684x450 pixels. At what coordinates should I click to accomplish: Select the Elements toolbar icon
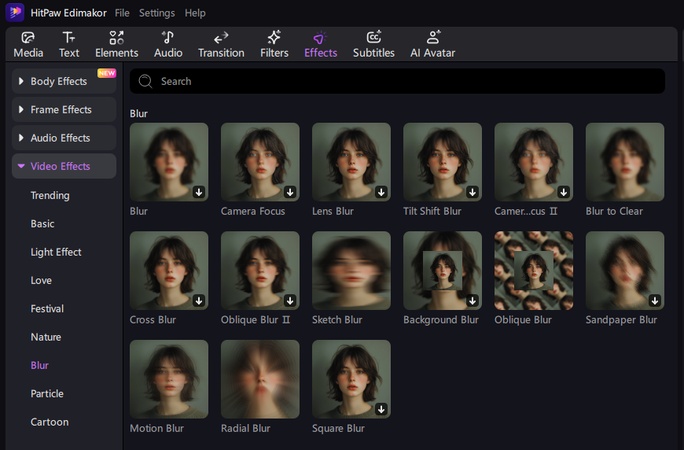[x=116, y=38]
